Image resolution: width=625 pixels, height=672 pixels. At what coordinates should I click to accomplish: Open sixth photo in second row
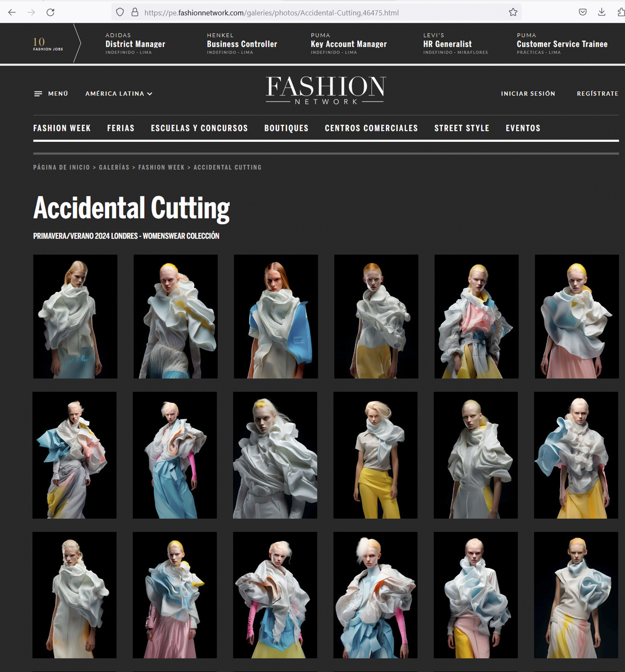[x=576, y=455]
